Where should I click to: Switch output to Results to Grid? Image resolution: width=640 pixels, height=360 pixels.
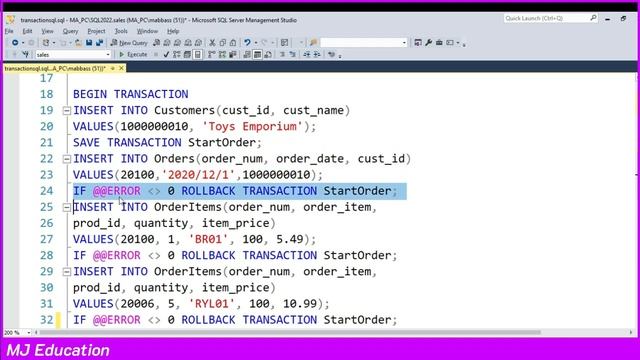258,54
